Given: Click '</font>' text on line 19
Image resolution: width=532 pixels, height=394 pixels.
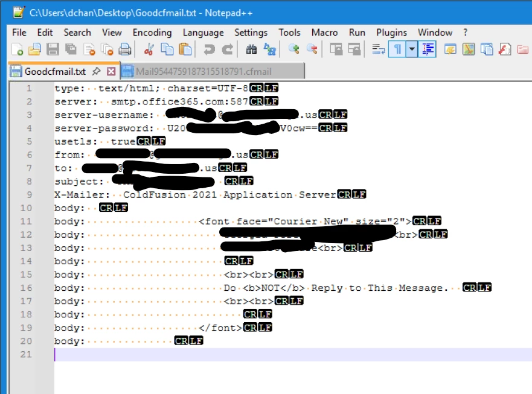Looking at the screenshot, I should [x=220, y=328].
